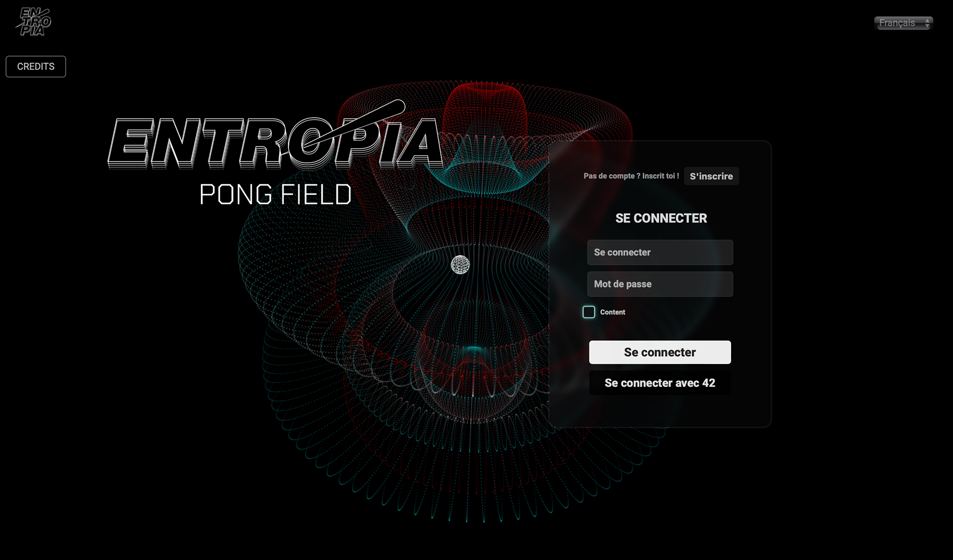Image resolution: width=953 pixels, height=560 pixels.
Task: Tick the Content checkbox
Action: pos(589,312)
